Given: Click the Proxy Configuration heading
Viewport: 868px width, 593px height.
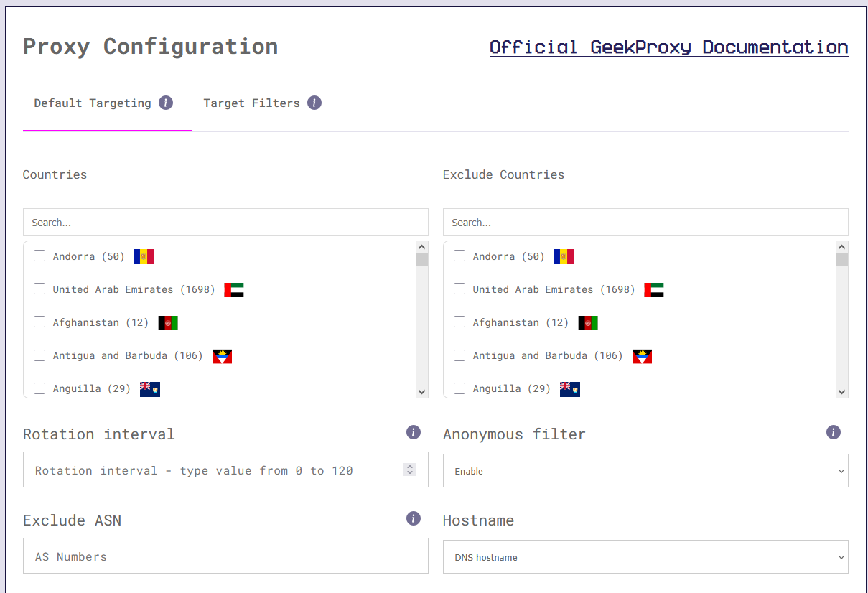Looking at the screenshot, I should click(150, 46).
